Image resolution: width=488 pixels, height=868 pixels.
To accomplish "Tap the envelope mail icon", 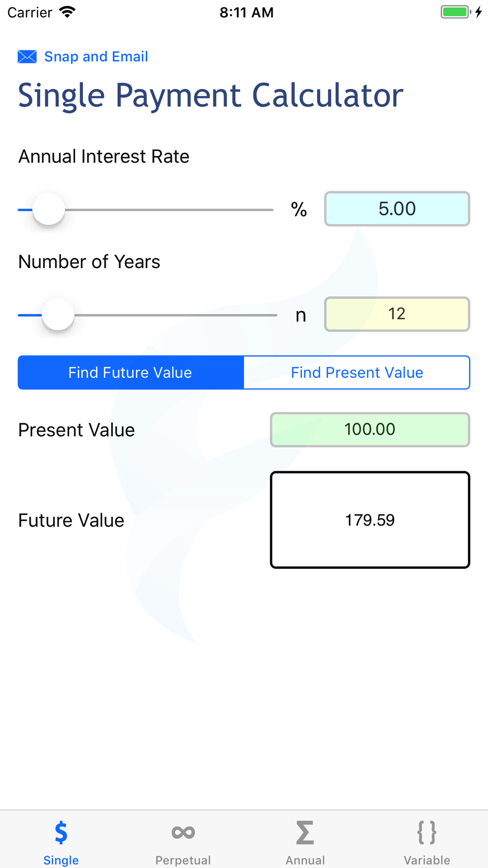I will coord(27,57).
